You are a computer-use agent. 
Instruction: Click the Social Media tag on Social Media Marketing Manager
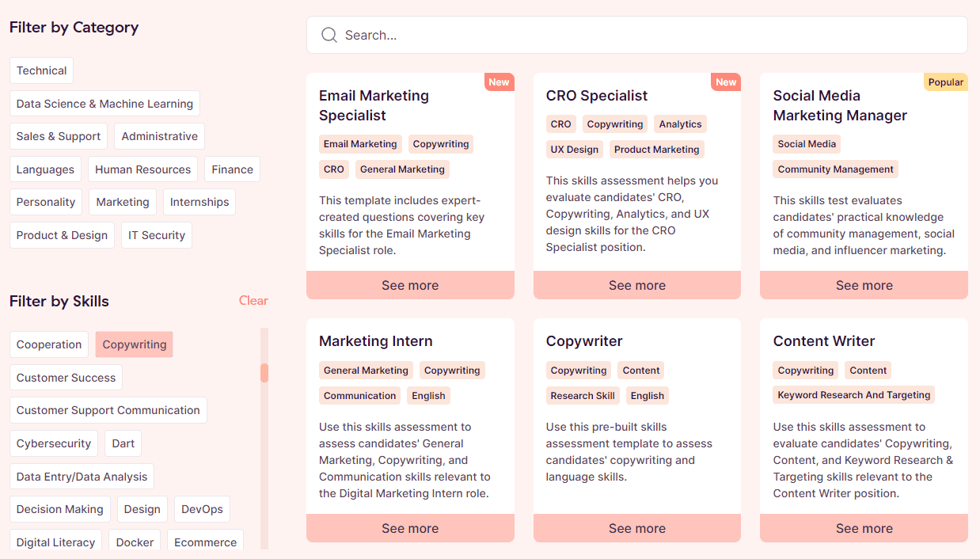pyautogui.click(x=806, y=143)
